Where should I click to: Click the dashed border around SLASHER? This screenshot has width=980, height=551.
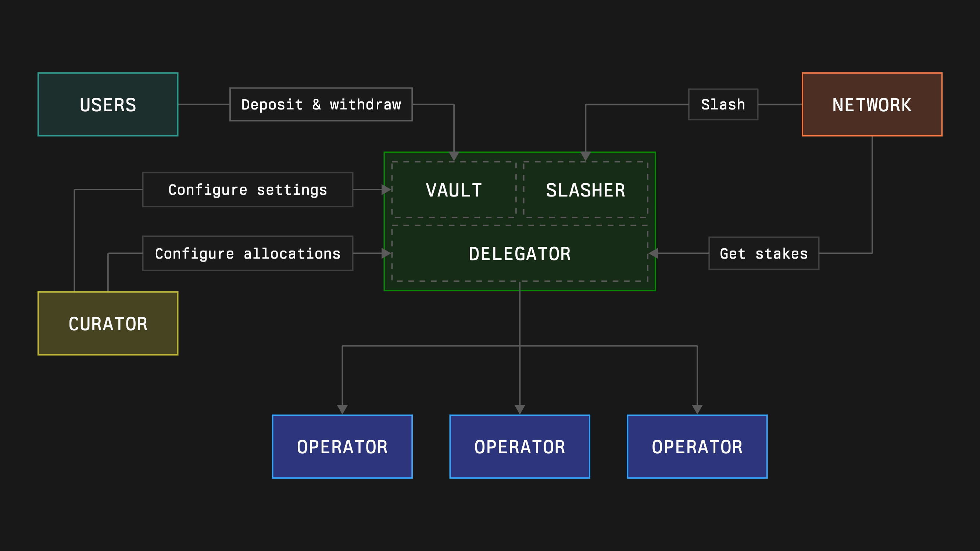(586, 162)
